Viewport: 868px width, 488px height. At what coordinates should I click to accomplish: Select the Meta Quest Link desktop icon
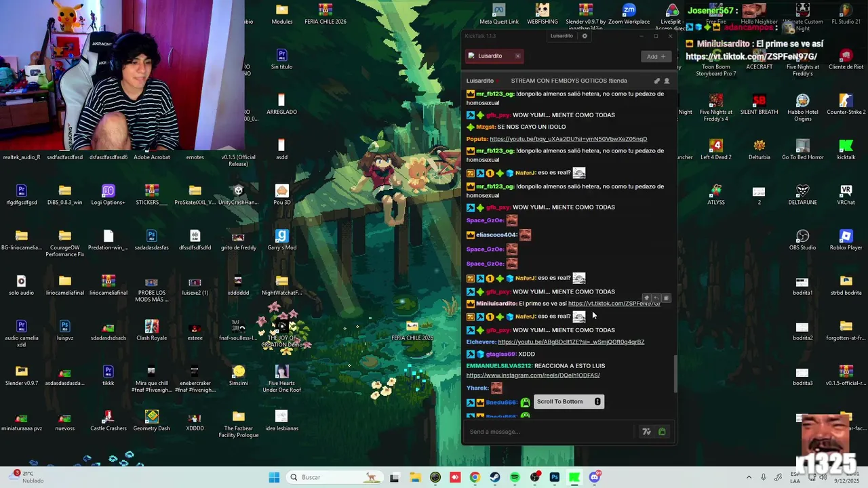(x=498, y=14)
